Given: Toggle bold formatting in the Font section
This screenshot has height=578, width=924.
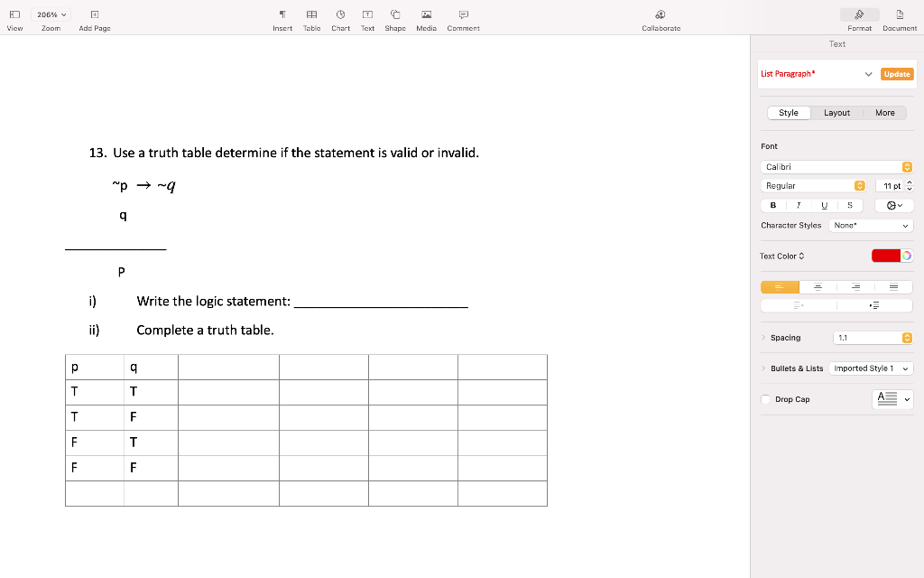Looking at the screenshot, I should point(772,205).
